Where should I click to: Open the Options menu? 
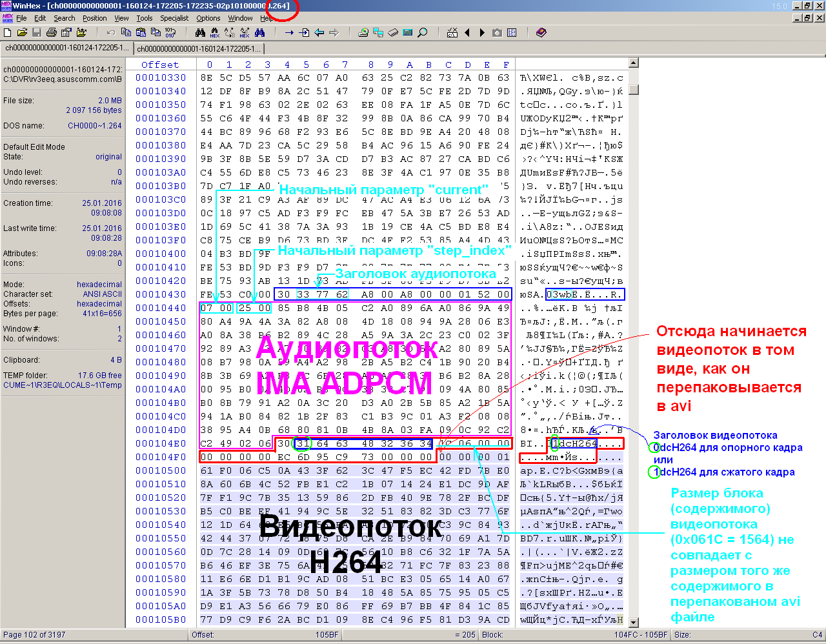(x=208, y=18)
